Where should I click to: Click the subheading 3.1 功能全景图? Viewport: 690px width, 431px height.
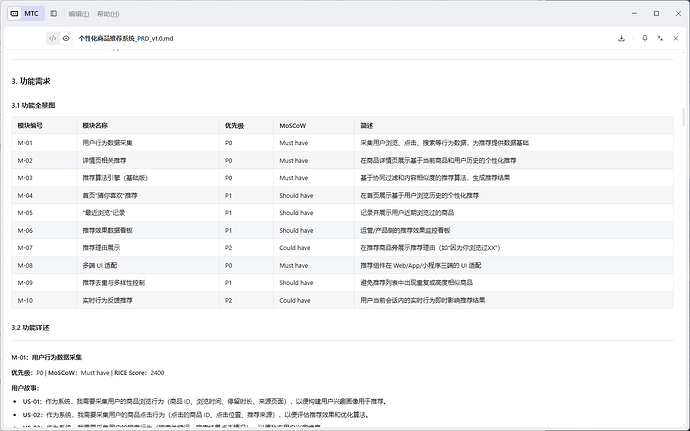tap(33, 105)
